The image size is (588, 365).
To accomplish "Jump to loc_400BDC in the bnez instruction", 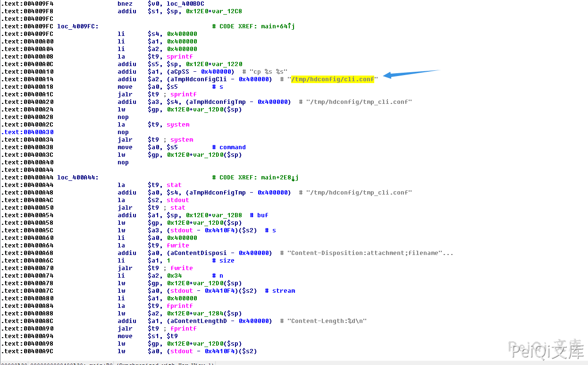I will pyautogui.click(x=185, y=4).
